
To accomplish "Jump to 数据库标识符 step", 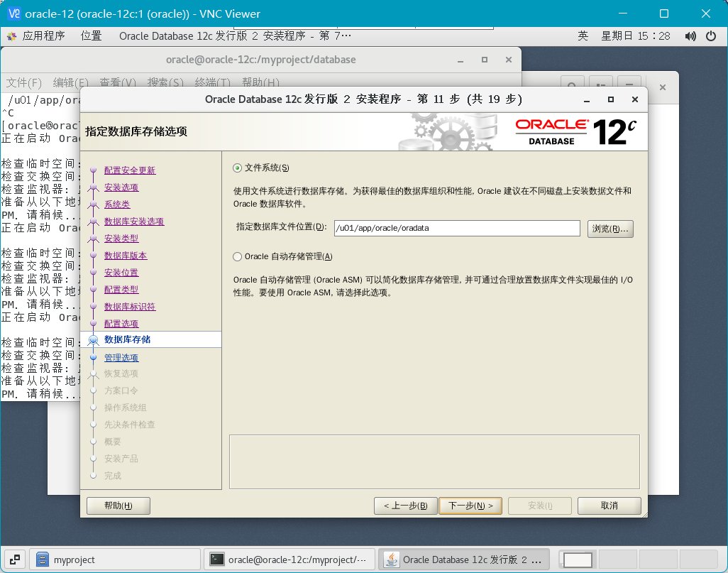I will tap(130, 307).
